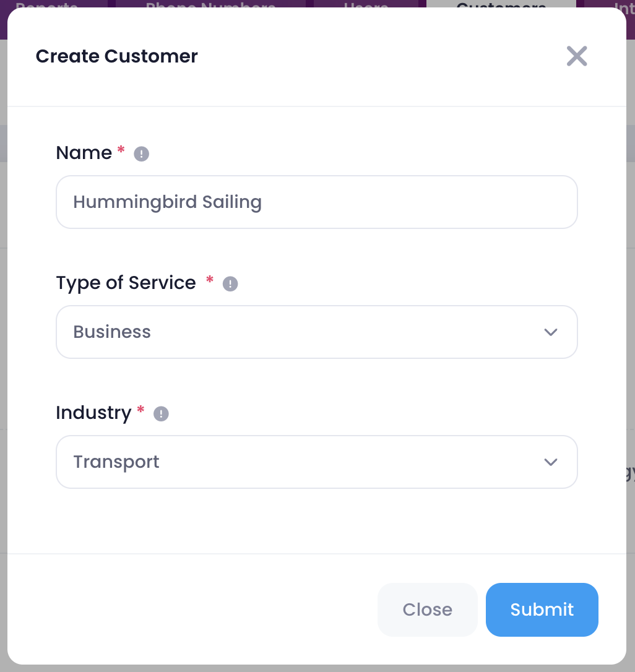This screenshot has width=635, height=672.
Task: Expand the chevron arrow in Industry field
Action: click(551, 462)
